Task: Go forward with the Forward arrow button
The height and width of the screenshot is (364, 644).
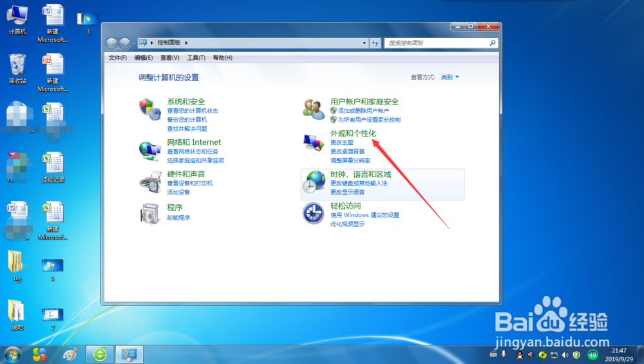Action: pyautogui.click(x=125, y=43)
